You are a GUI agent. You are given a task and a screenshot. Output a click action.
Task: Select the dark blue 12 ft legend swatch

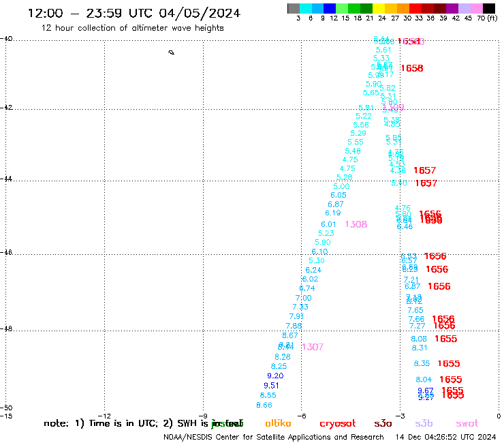(x=330, y=8)
